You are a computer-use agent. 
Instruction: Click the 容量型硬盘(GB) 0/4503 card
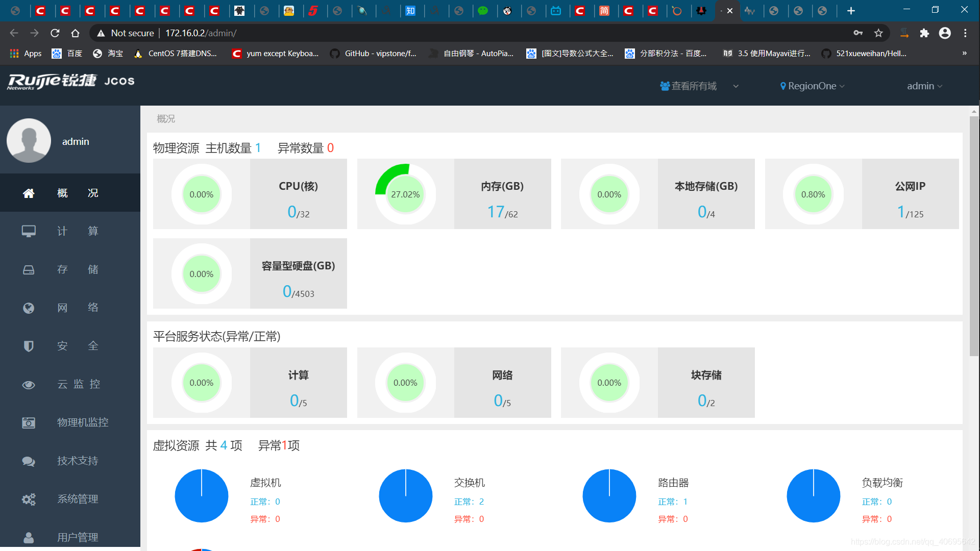coord(250,273)
